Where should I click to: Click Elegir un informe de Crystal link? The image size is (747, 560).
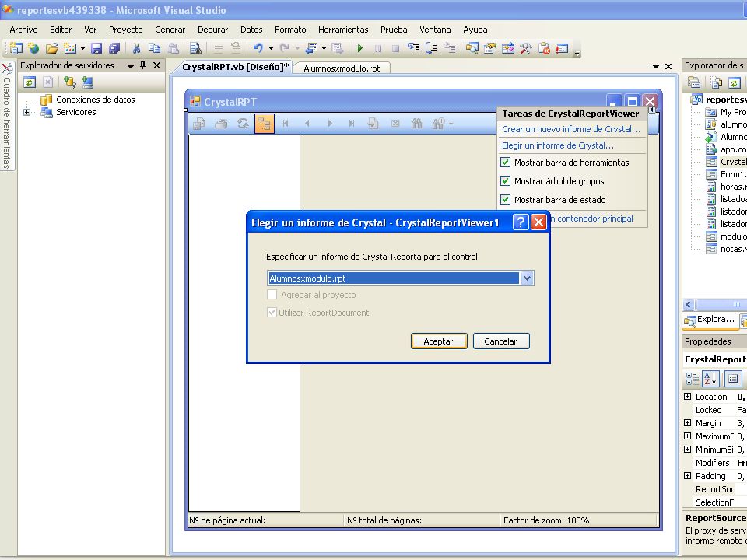pos(557,145)
